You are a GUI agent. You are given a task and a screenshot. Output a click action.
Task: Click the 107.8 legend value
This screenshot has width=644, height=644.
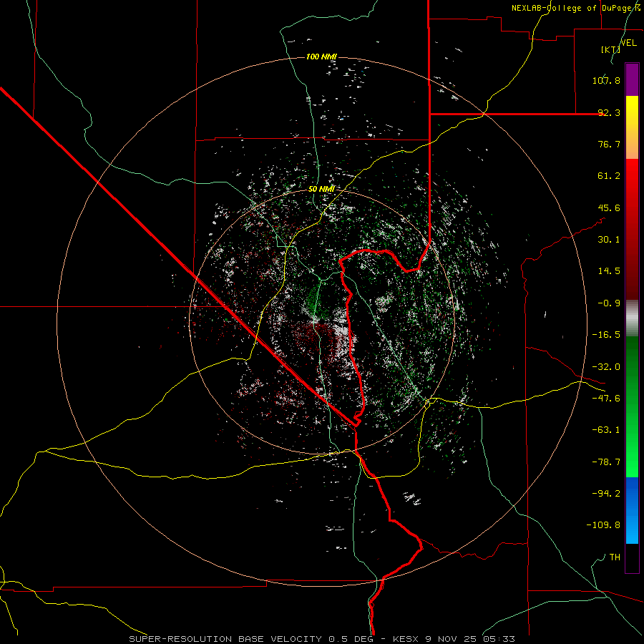click(x=606, y=80)
